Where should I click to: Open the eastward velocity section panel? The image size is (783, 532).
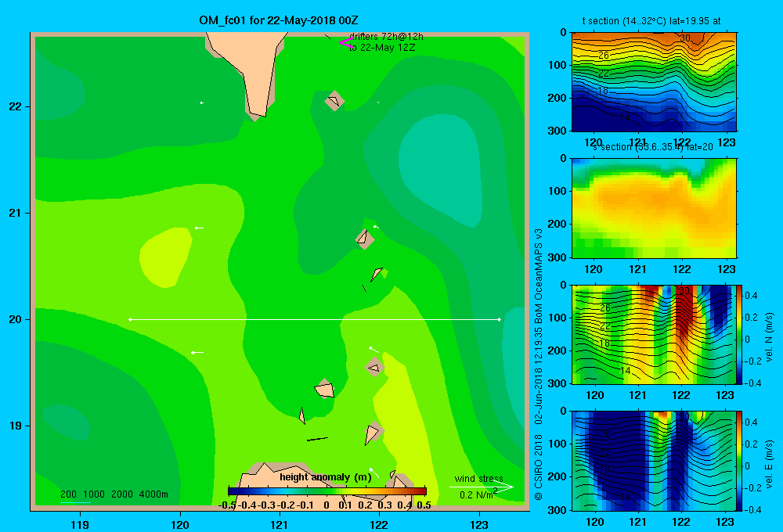(x=654, y=461)
